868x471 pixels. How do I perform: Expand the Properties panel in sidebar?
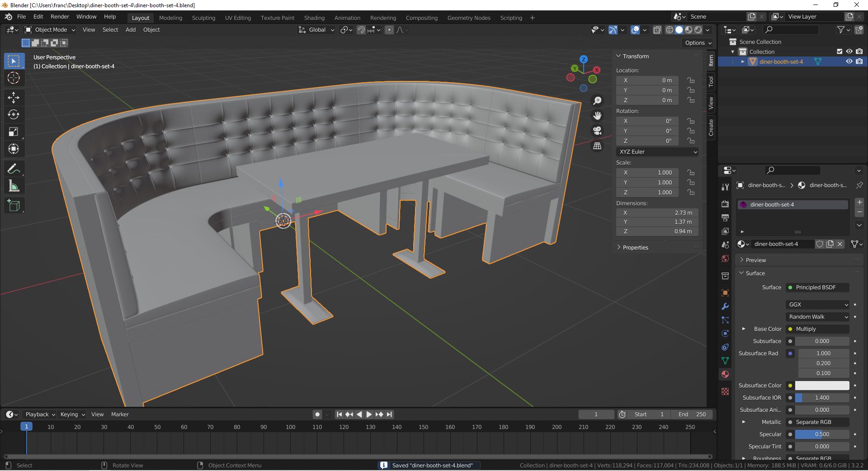(x=635, y=247)
